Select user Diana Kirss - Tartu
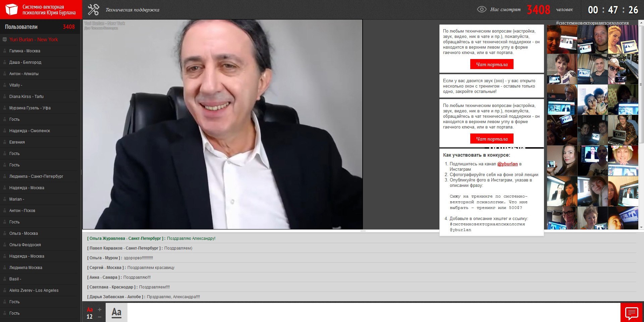The width and height of the screenshot is (644, 322). (x=26, y=97)
